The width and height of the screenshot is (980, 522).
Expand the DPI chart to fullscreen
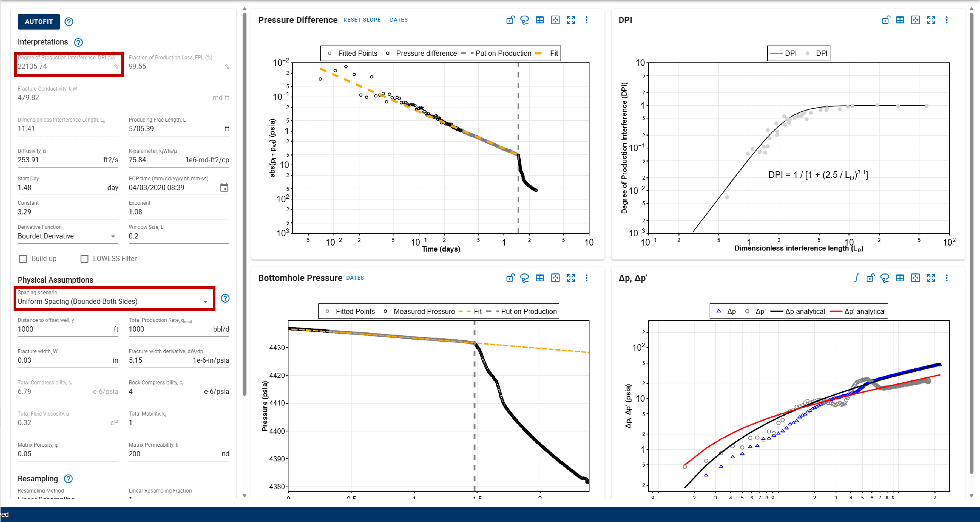click(931, 20)
